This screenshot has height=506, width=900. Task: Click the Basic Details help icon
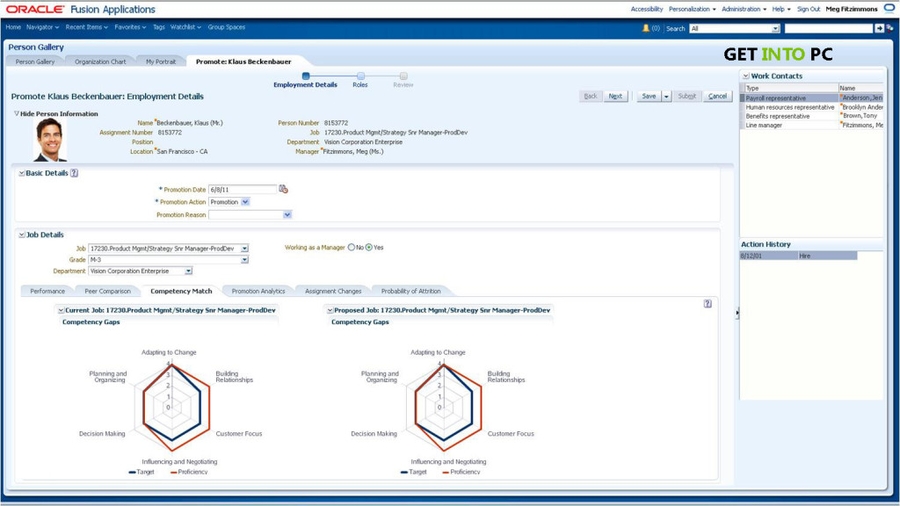(74, 173)
